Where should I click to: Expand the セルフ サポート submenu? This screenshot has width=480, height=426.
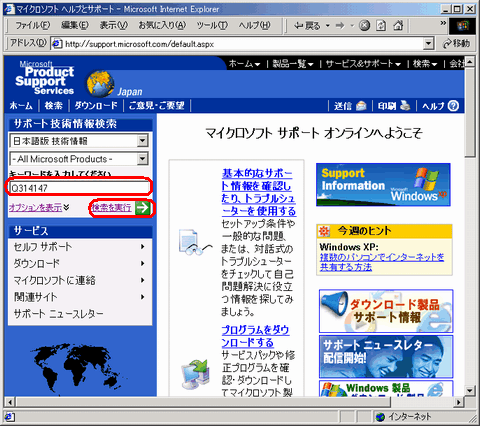80,247
